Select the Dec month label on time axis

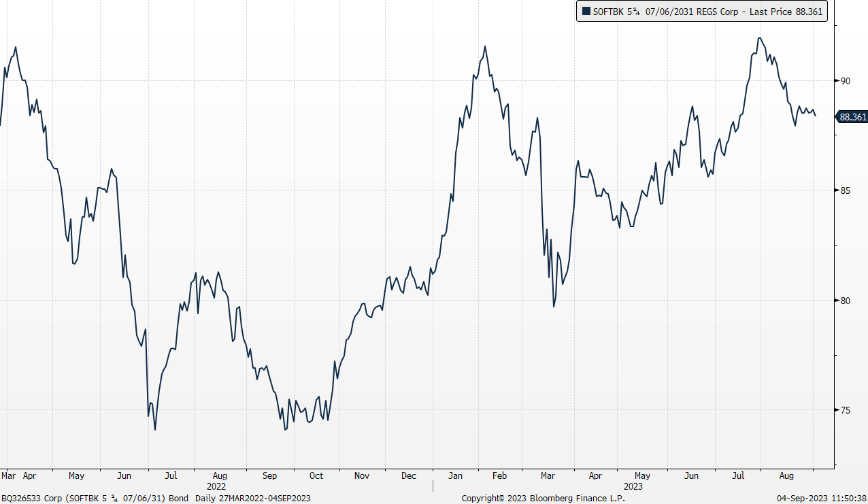[409, 476]
